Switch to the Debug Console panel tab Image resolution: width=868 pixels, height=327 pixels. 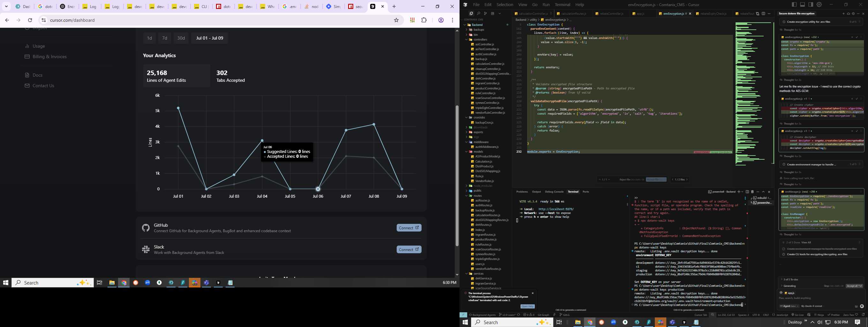click(554, 192)
